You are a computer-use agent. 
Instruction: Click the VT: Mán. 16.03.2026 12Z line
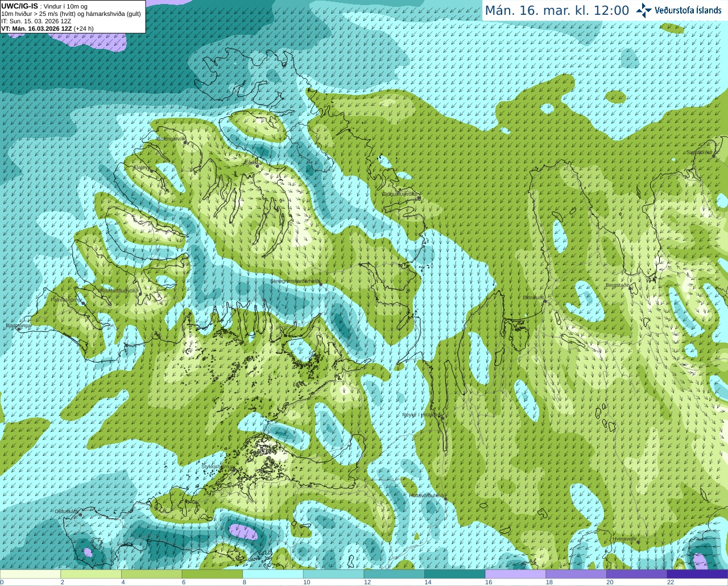(47, 28)
